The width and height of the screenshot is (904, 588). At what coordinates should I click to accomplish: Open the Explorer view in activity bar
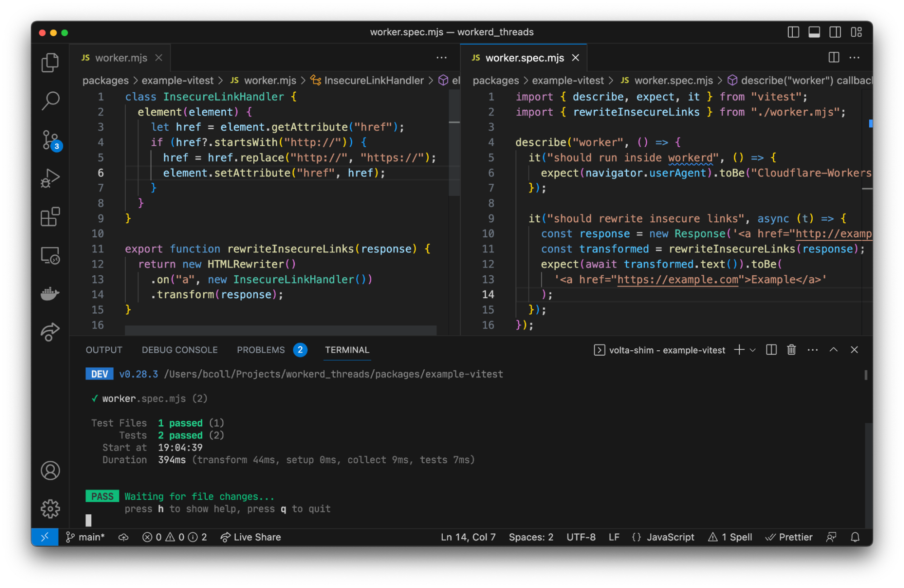click(x=50, y=63)
